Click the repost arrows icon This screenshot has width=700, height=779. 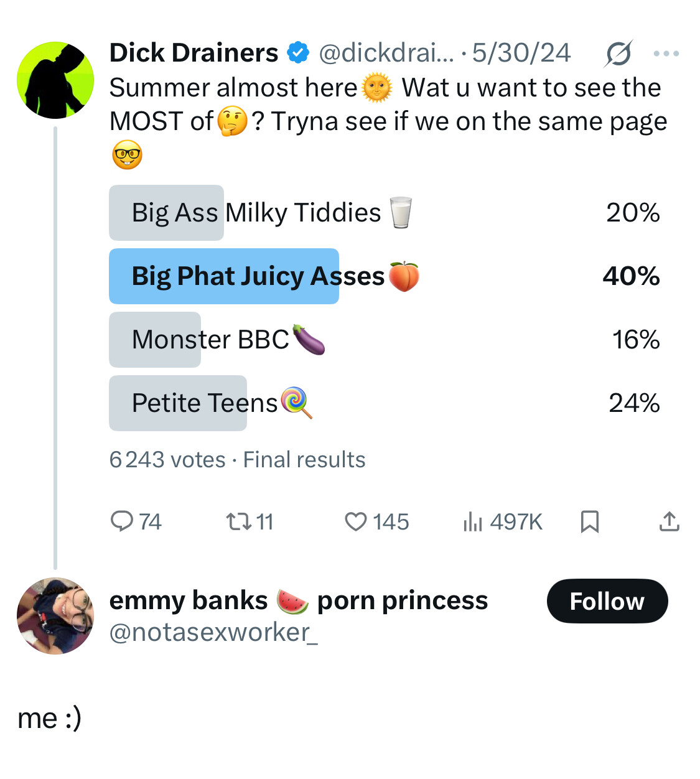tap(238, 521)
